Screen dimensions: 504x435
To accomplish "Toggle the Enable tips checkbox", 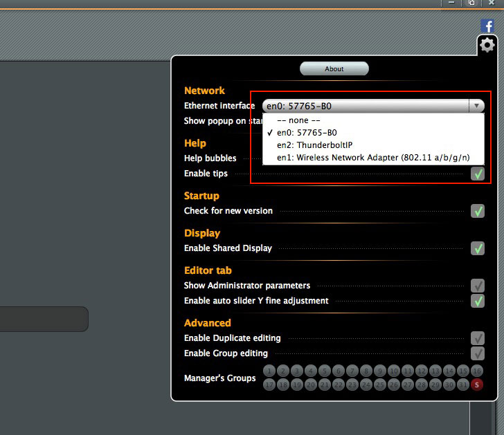I will click(478, 174).
